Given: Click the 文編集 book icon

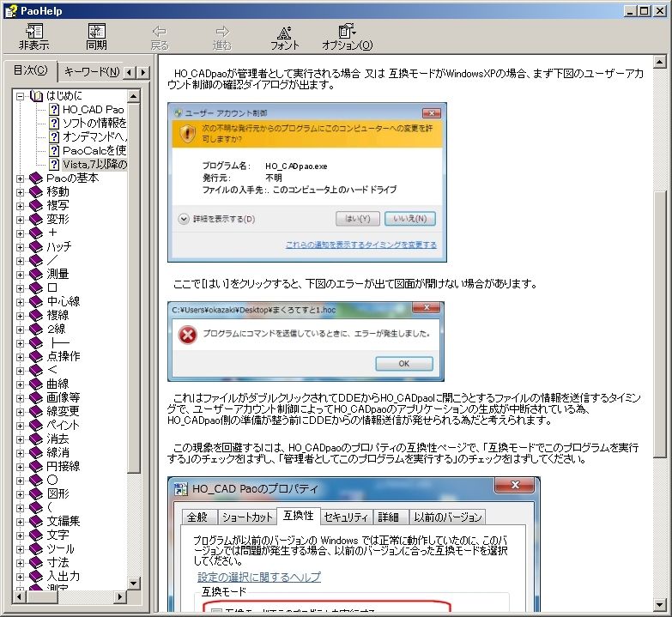Looking at the screenshot, I should (35, 522).
